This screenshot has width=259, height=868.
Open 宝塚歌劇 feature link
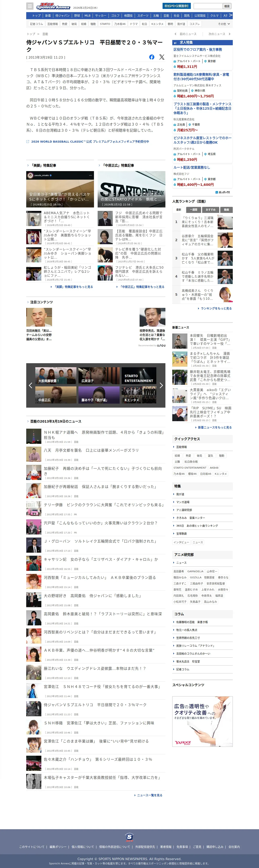181,533
